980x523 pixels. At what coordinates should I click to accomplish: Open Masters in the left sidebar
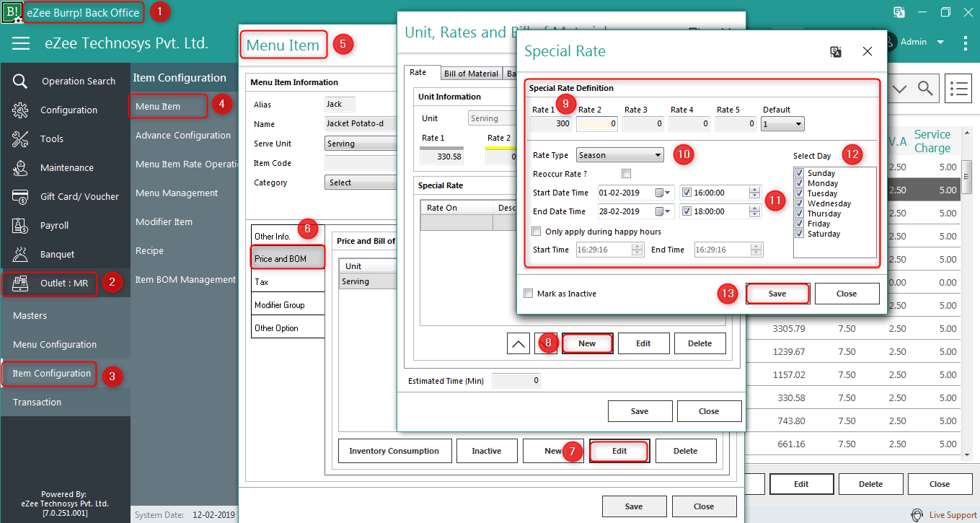pos(30,315)
